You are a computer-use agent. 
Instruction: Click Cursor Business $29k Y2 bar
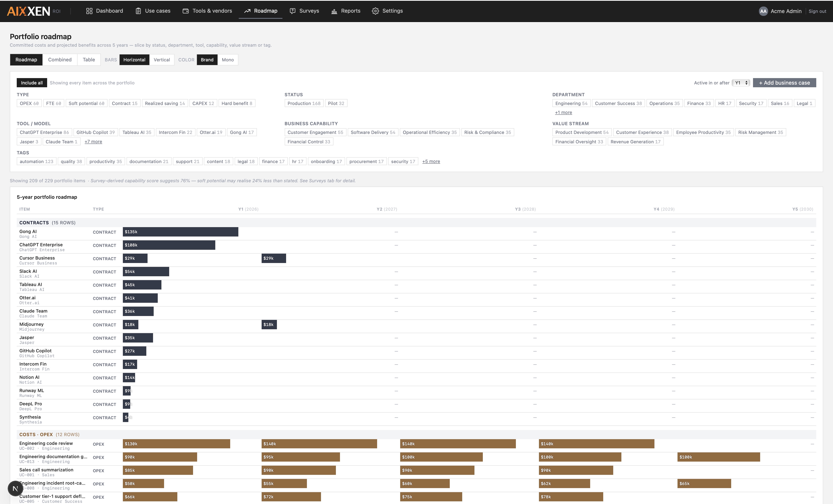tap(274, 258)
